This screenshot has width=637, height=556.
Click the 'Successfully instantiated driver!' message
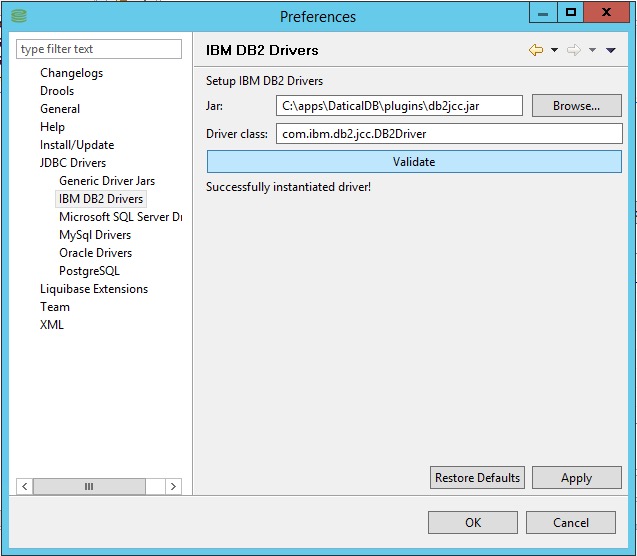pos(288,187)
